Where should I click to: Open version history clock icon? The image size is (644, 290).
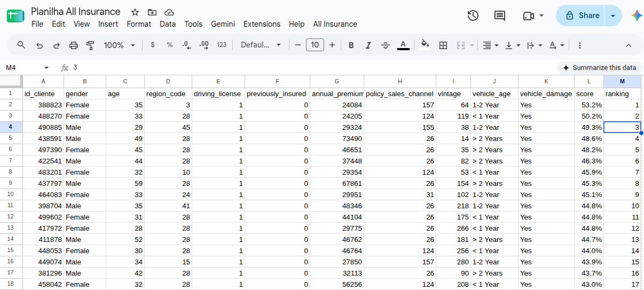pyautogui.click(x=473, y=15)
